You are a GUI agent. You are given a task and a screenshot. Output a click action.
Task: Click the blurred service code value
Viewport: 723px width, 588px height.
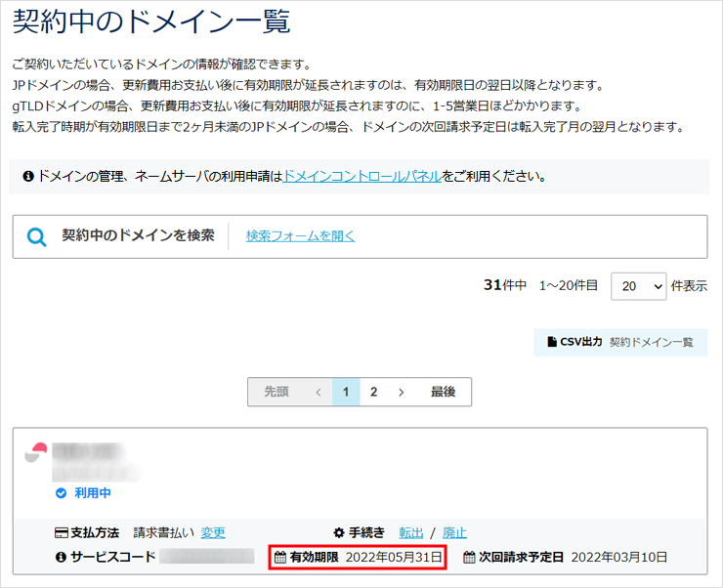(207, 556)
